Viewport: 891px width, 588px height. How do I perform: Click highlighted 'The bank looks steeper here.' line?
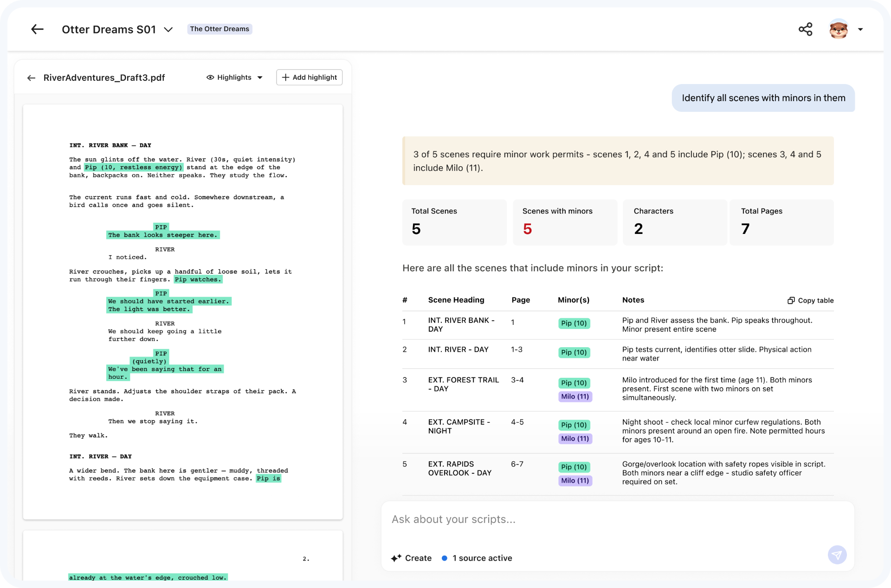tap(163, 235)
